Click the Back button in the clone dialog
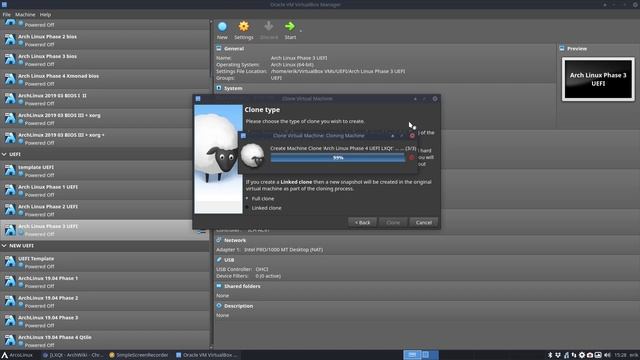Viewport: 640px width, 360px height. tap(362, 222)
